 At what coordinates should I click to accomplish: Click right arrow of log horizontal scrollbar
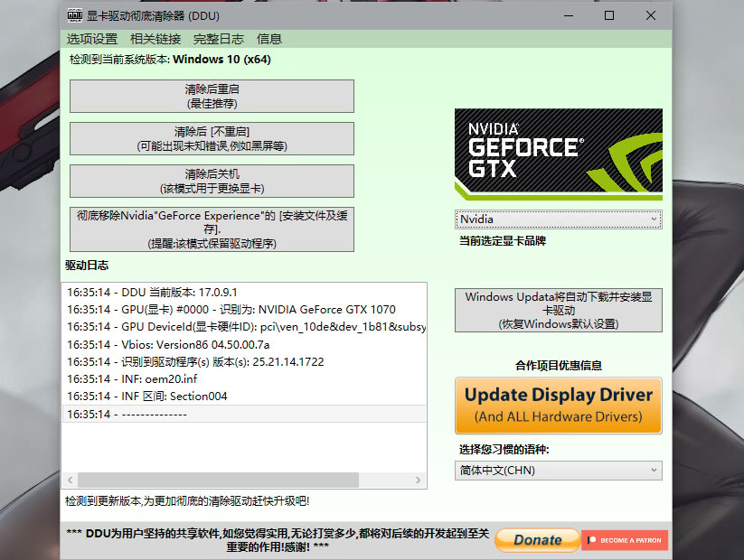418,480
